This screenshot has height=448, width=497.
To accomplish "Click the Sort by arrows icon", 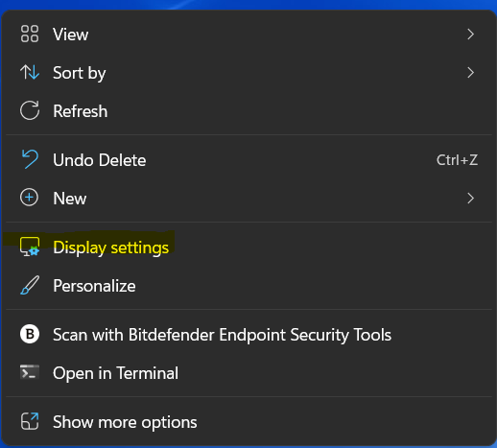I will [30, 73].
